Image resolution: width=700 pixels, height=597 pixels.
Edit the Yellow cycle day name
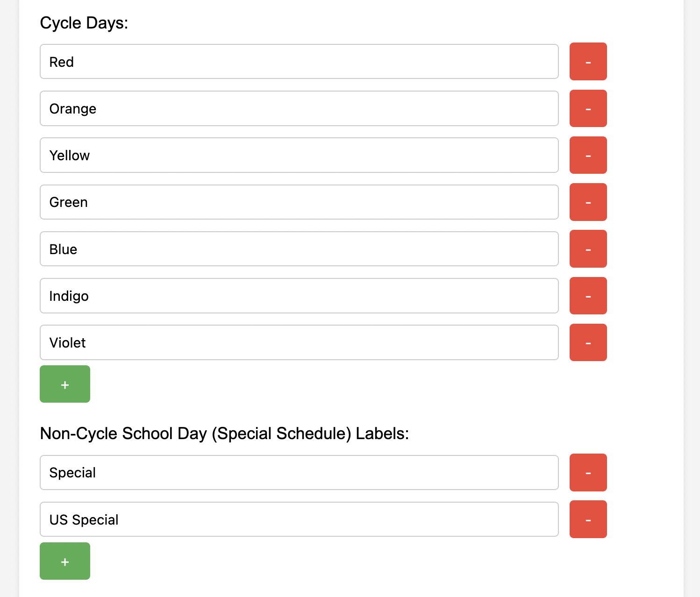pos(299,155)
